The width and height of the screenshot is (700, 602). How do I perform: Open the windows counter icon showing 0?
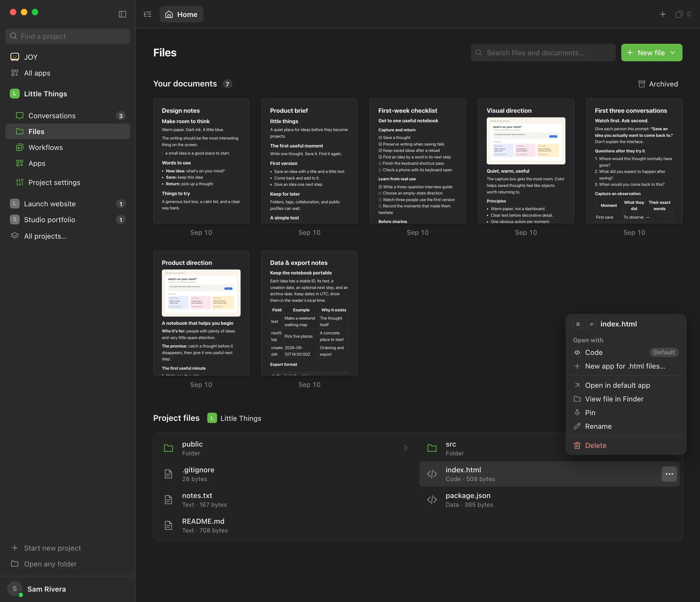point(683,14)
